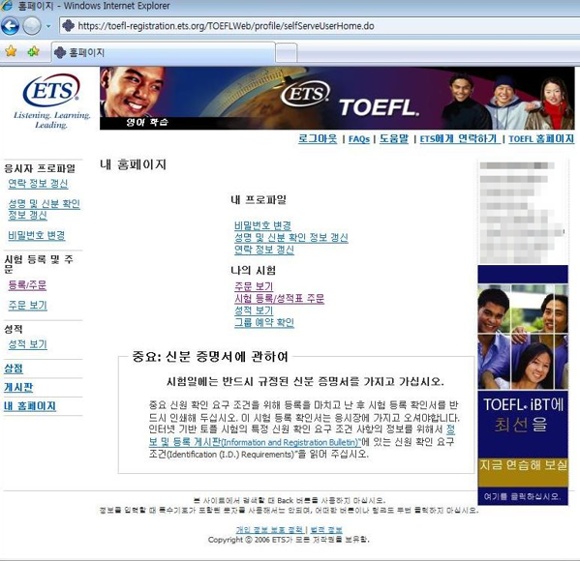Open sidebar 등록/주문 link
The width and height of the screenshot is (580, 561).
tap(27, 285)
